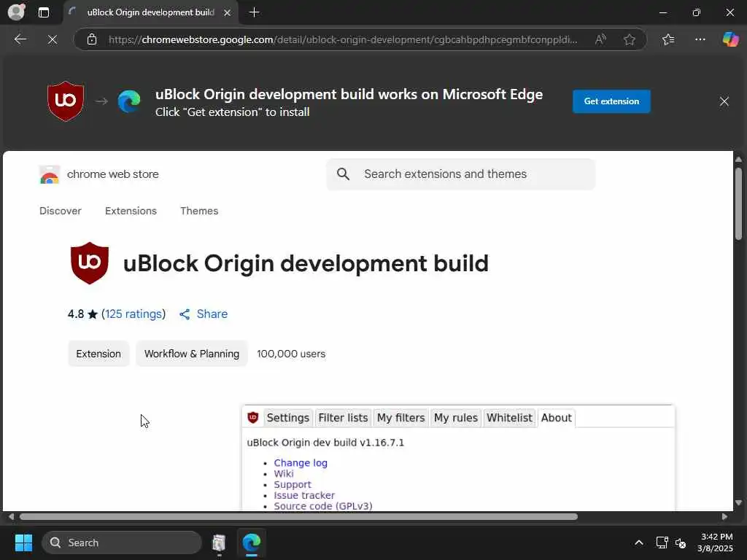The image size is (747, 560).
Task: Open chrome web store home text
Action: 113,174
